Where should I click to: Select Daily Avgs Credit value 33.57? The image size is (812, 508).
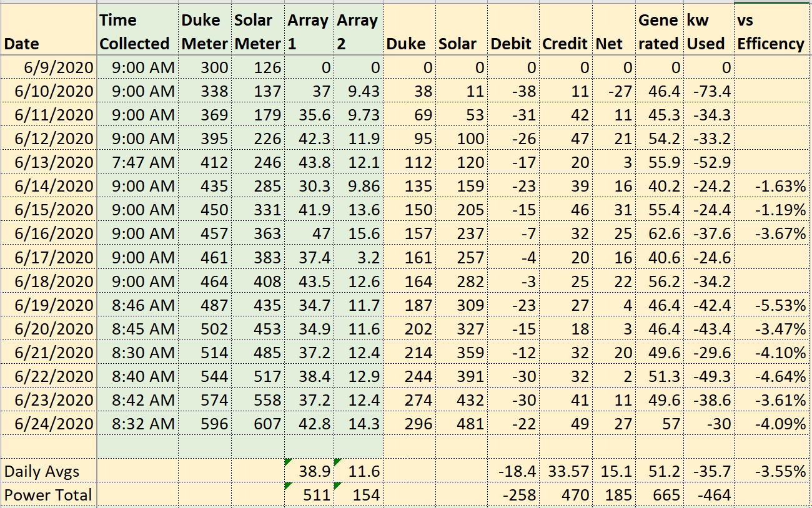566,471
